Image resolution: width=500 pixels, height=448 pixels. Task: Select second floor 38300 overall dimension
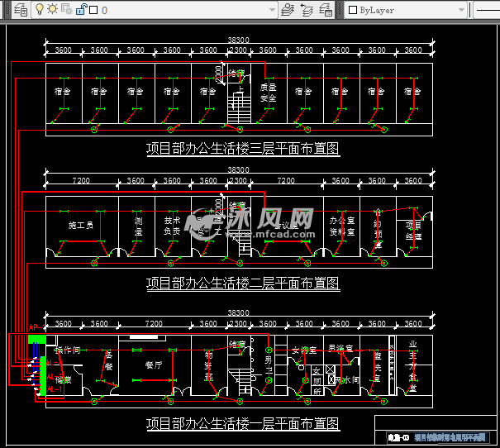pos(239,169)
